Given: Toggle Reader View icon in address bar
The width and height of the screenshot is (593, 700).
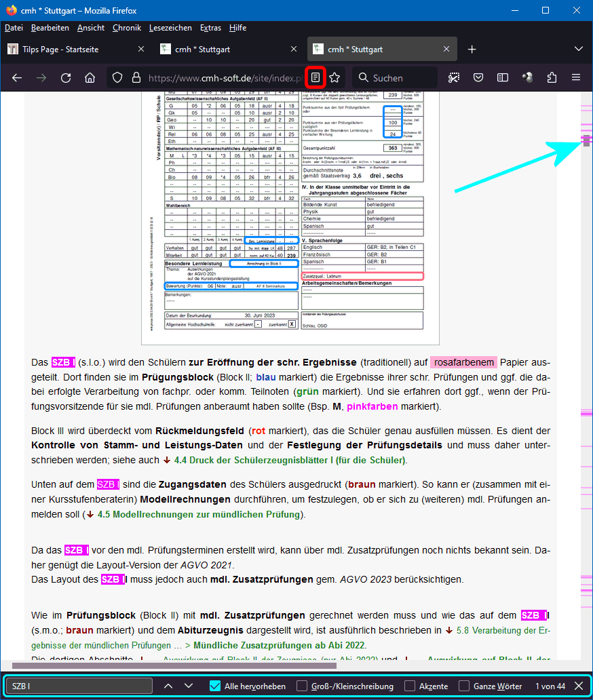Looking at the screenshot, I should tap(315, 77).
